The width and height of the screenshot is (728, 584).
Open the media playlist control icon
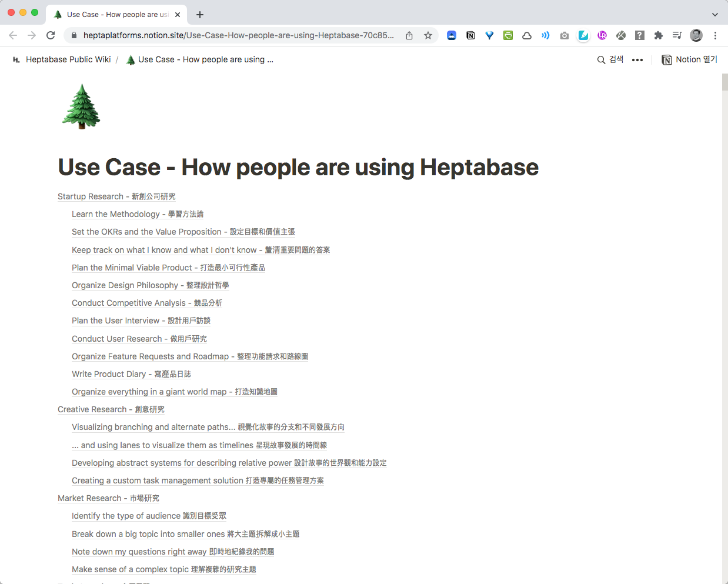677,35
